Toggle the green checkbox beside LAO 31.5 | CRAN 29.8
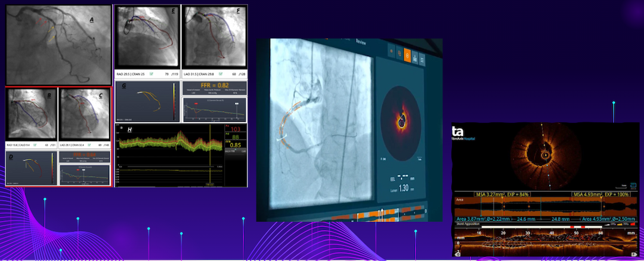Image resolution: width=644 pixels, height=261 pixels. [x=222, y=74]
